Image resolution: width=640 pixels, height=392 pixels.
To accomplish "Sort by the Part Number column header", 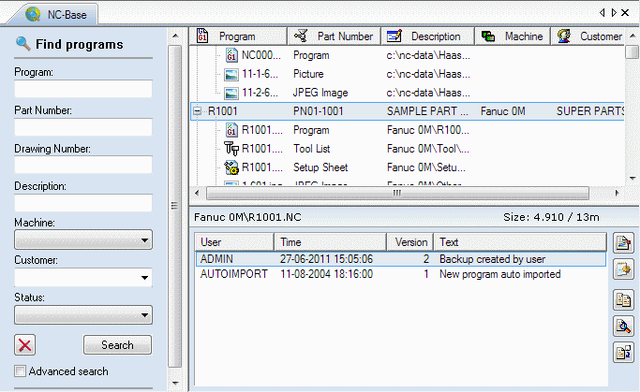I will (x=334, y=36).
